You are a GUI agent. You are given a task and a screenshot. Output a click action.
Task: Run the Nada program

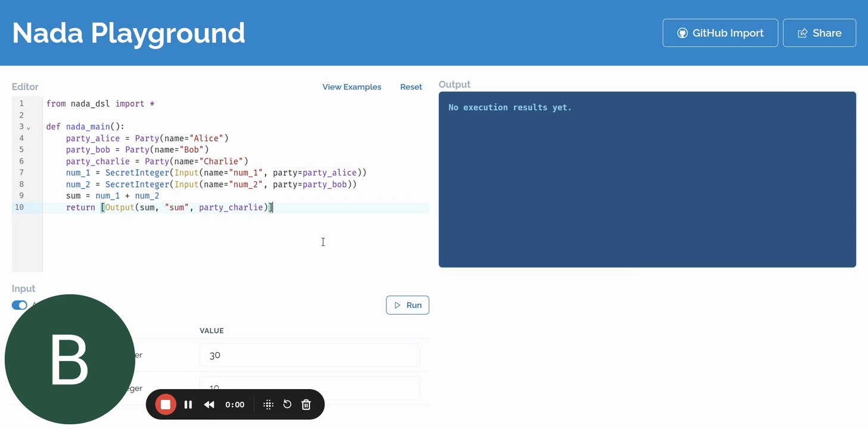[x=408, y=305]
